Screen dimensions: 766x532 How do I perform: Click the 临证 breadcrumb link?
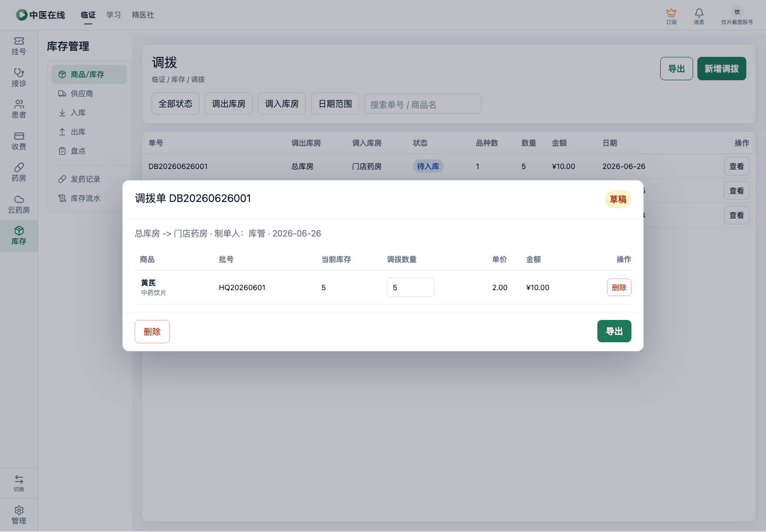(x=159, y=79)
